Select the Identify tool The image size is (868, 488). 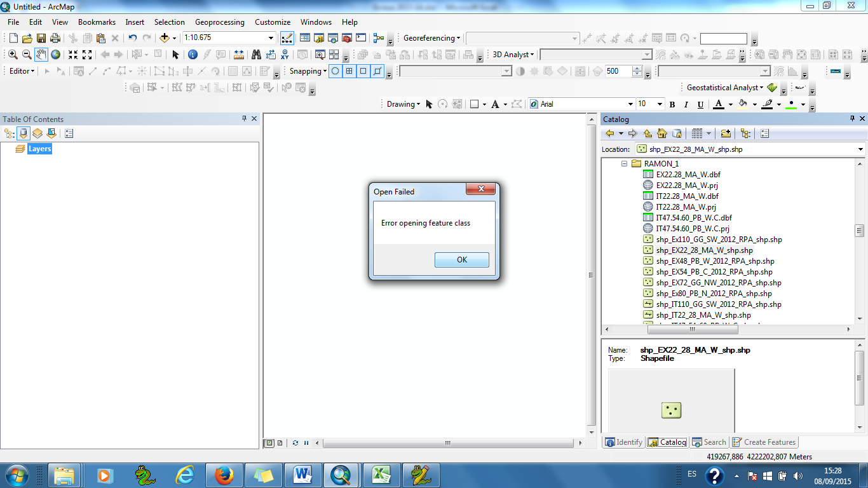click(x=193, y=55)
